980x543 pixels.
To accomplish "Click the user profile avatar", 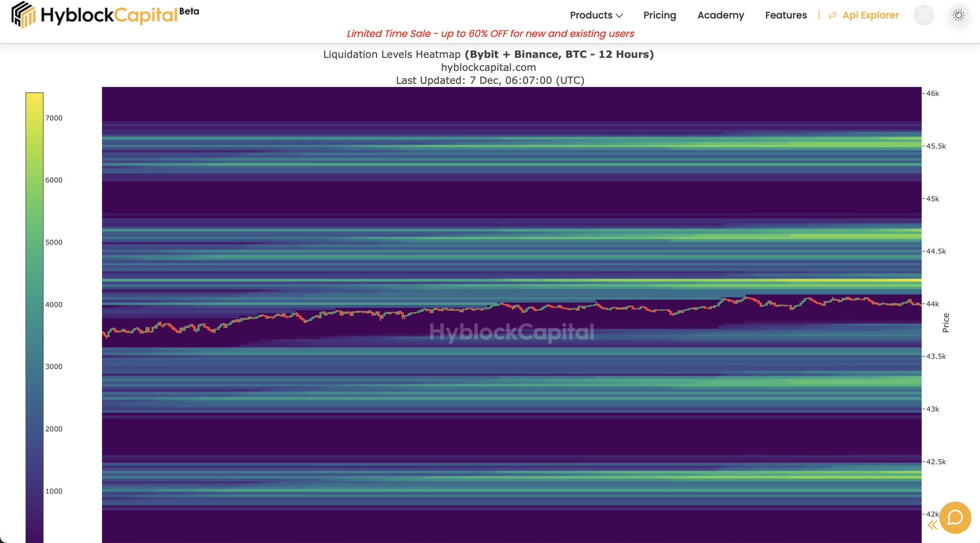I will (924, 15).
